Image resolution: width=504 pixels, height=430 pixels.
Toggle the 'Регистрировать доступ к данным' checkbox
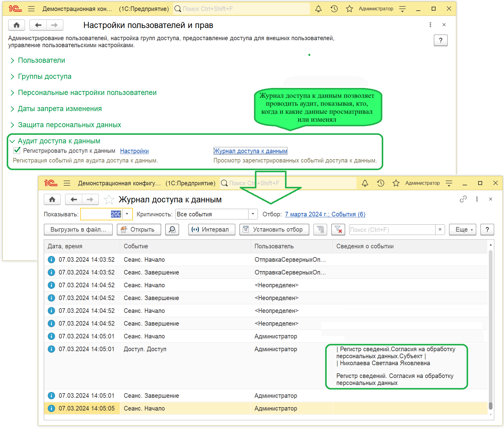[x=17, y=151]
